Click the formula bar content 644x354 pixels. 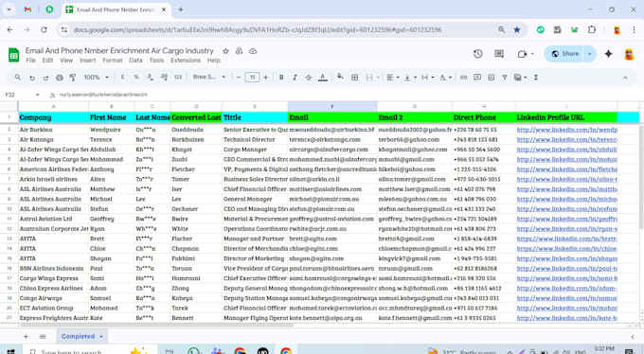click(x=103, y=95)
